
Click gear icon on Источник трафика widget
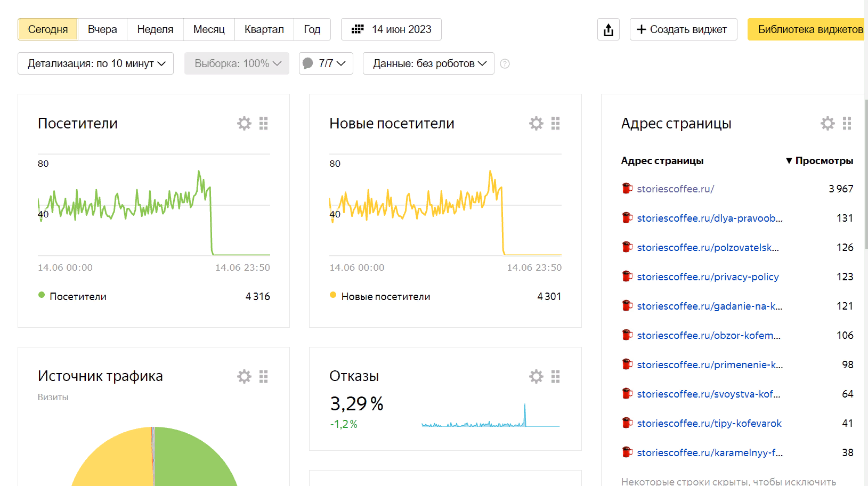point(244,377)
